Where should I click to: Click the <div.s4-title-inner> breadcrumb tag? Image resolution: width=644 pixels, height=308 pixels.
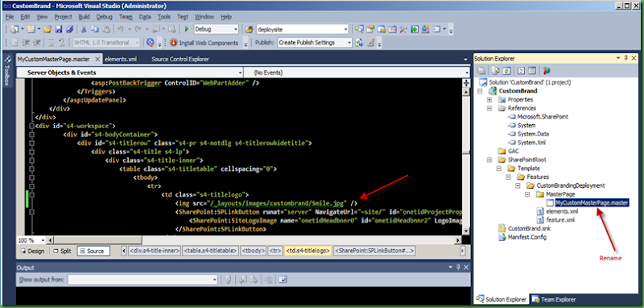point(155,251)
